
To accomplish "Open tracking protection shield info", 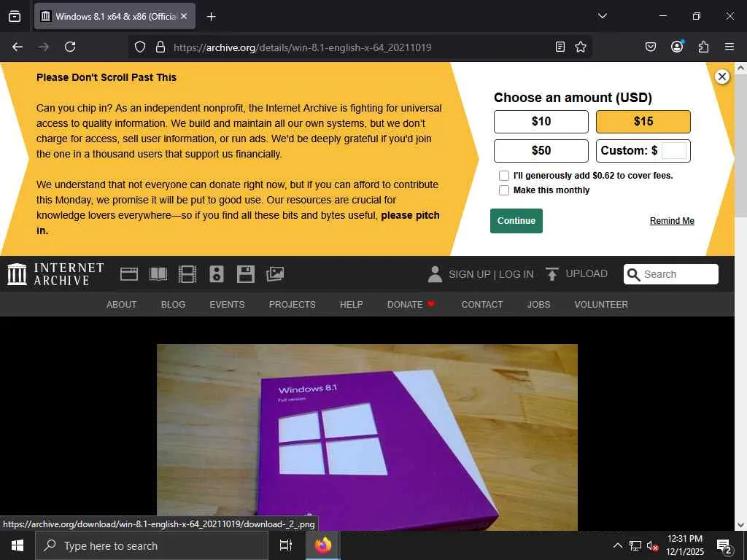I will point(139,47).
